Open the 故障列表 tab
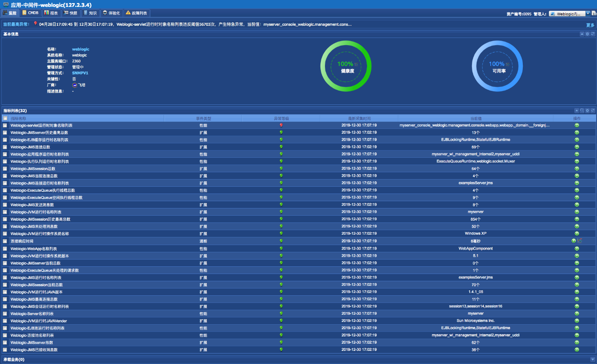Image resolution: width=597 pixels, height=364 pixels. pyautogui.click(x=136, y=13)
